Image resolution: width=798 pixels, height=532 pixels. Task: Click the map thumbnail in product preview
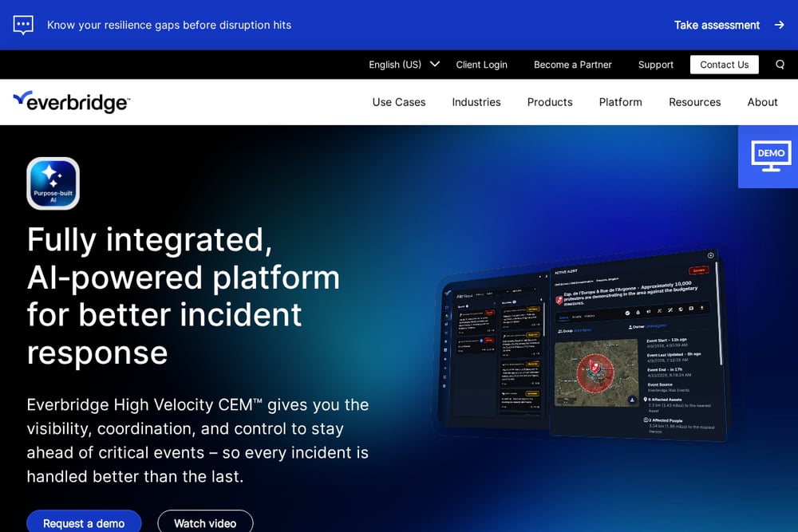coord(596,373)
